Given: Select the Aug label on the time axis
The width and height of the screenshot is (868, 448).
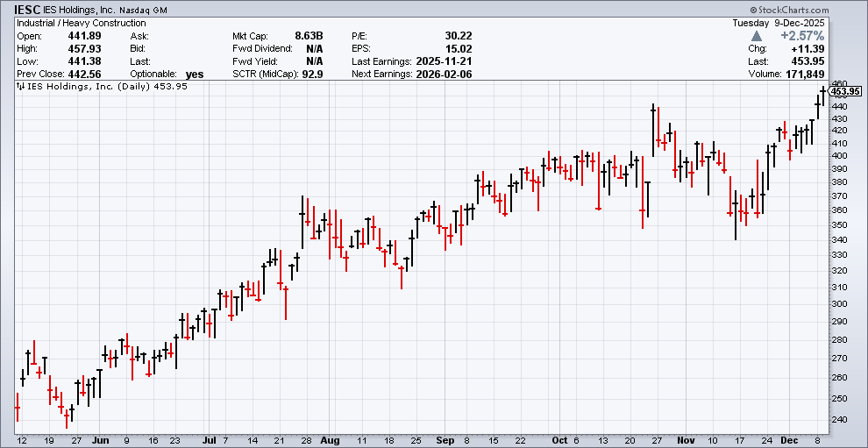Looking at the screenshot, I should click(330, 440).
